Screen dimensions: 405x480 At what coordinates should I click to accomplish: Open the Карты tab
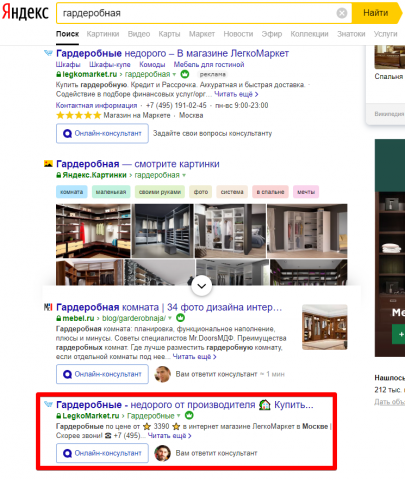(x=169, y=34)
